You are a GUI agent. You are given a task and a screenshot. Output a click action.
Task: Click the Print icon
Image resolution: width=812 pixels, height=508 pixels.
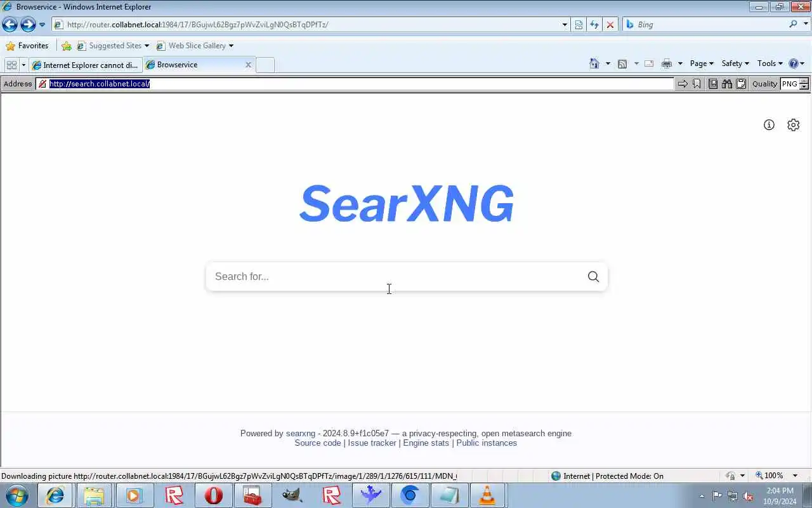(666, 63)
